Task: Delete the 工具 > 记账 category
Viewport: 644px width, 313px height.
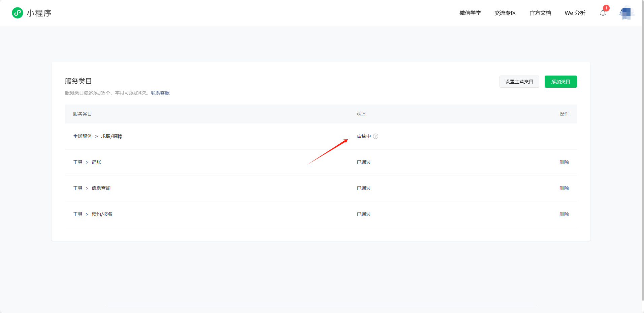Action: tap(564, 162)
